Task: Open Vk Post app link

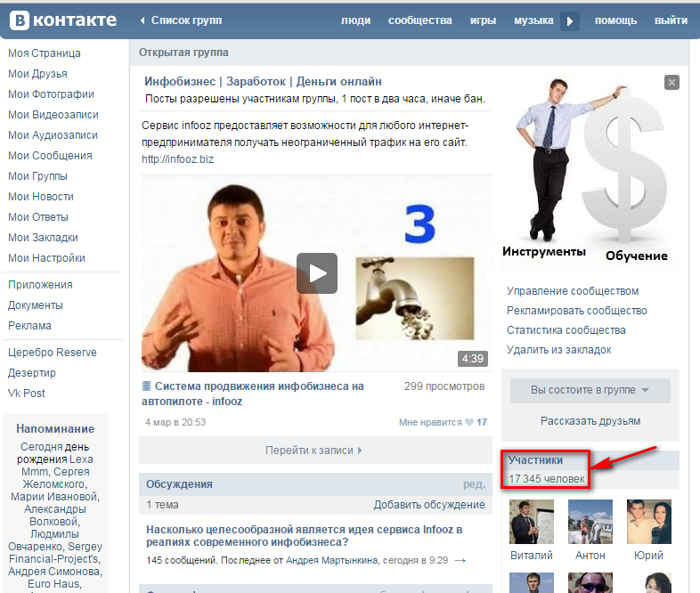Action: point(27,394)
